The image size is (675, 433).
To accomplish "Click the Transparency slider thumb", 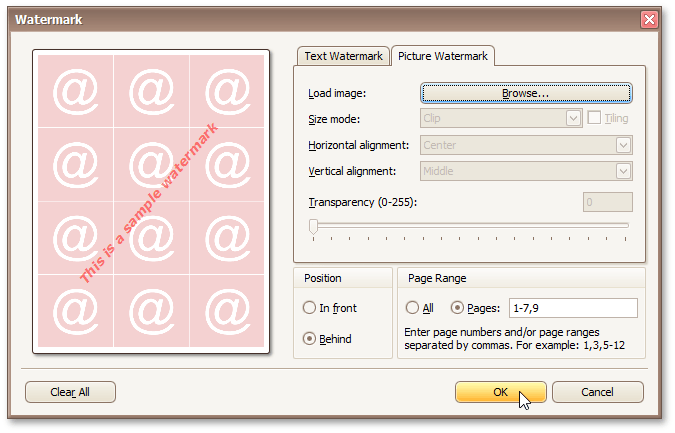I will (x=313, y=227).
